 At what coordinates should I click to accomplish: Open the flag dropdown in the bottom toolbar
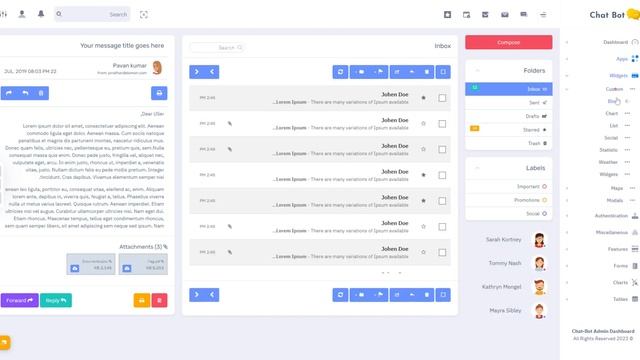379,295
